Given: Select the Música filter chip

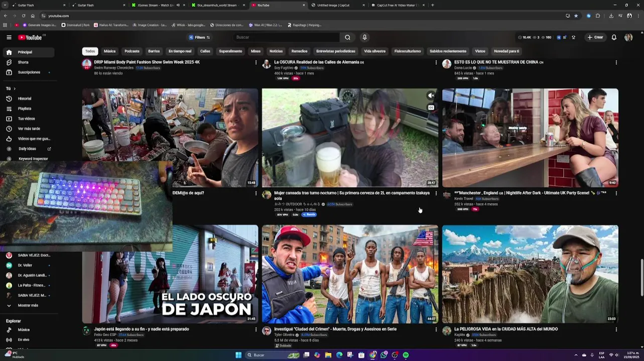Looking at the screenshot, I should 109,51.
